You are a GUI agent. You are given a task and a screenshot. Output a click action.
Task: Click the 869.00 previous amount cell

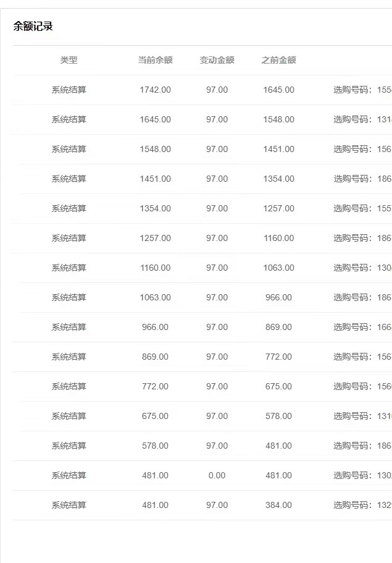click(278, 327)
